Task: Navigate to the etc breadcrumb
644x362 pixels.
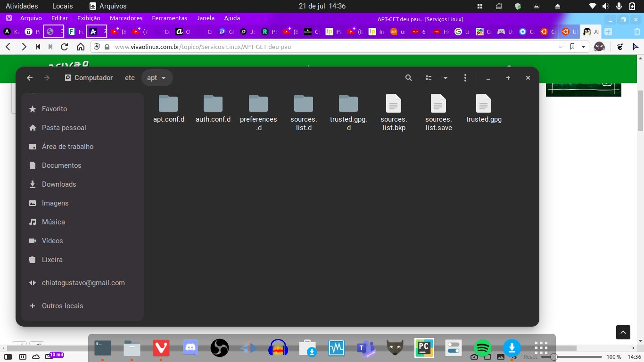Action: coord(130,78)
